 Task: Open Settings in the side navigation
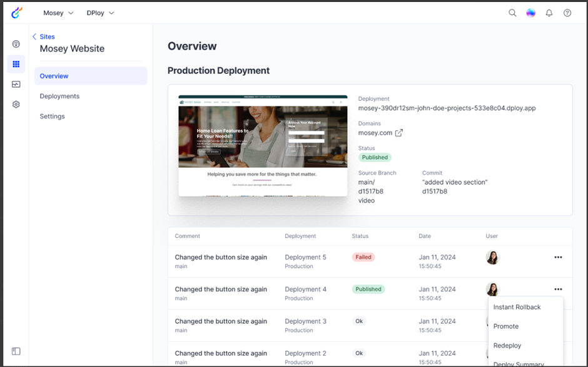point(52,116)
